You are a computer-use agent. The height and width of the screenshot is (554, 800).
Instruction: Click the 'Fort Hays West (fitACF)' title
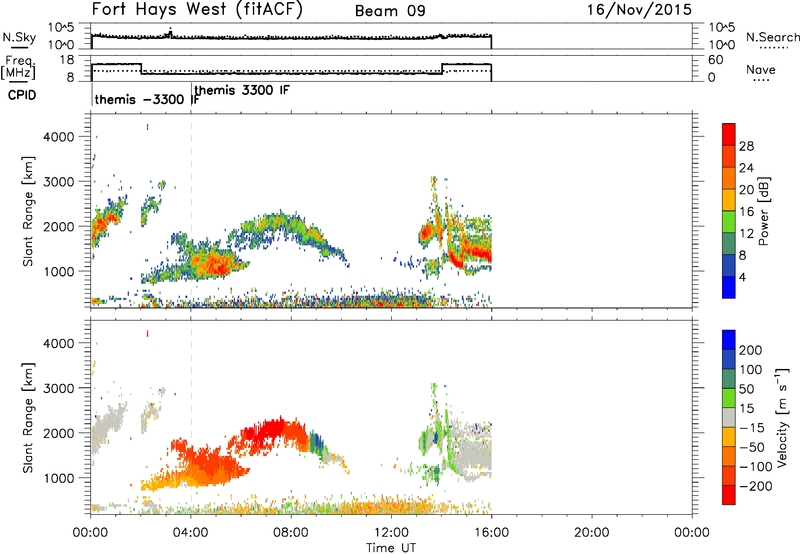[x=196, y=10]
